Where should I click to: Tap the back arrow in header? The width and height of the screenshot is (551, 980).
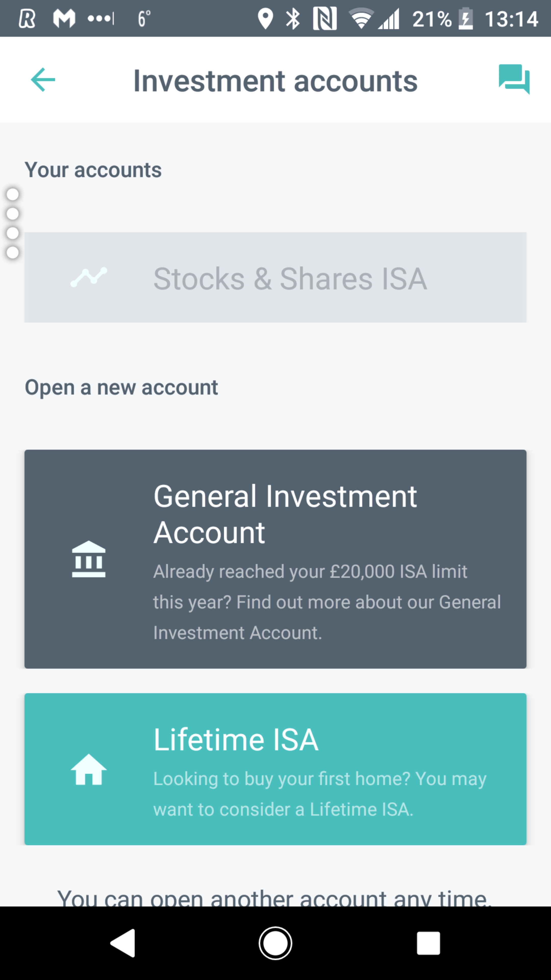click(x=43, y=80)
